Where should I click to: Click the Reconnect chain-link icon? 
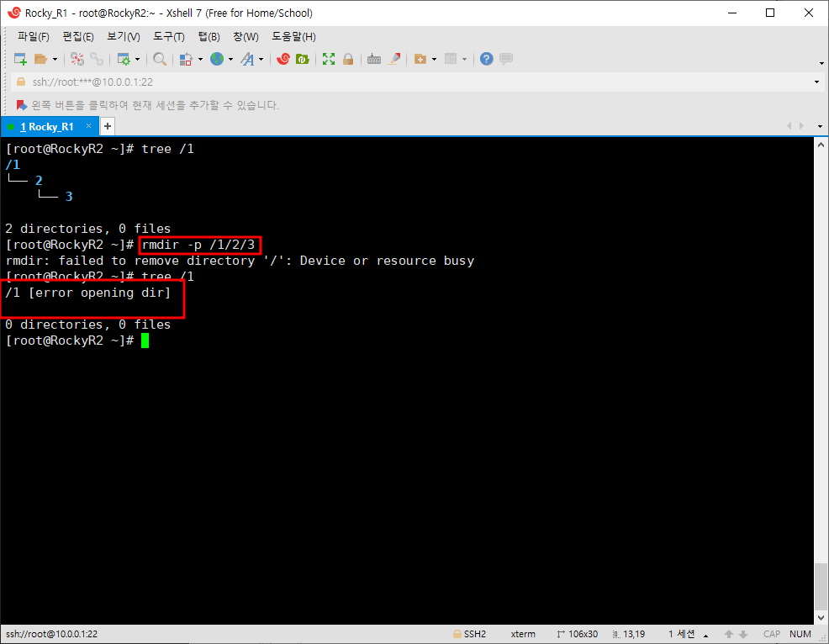coord(97,59)
